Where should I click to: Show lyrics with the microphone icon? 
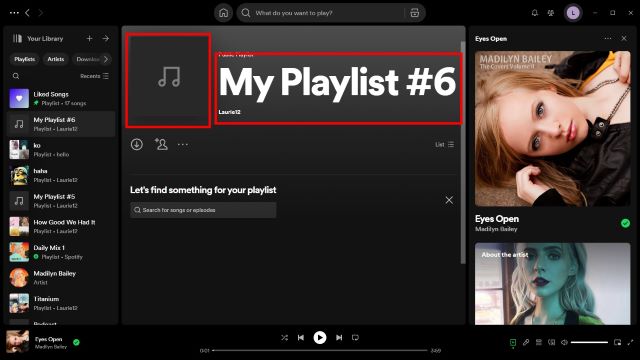coord(526,342)
